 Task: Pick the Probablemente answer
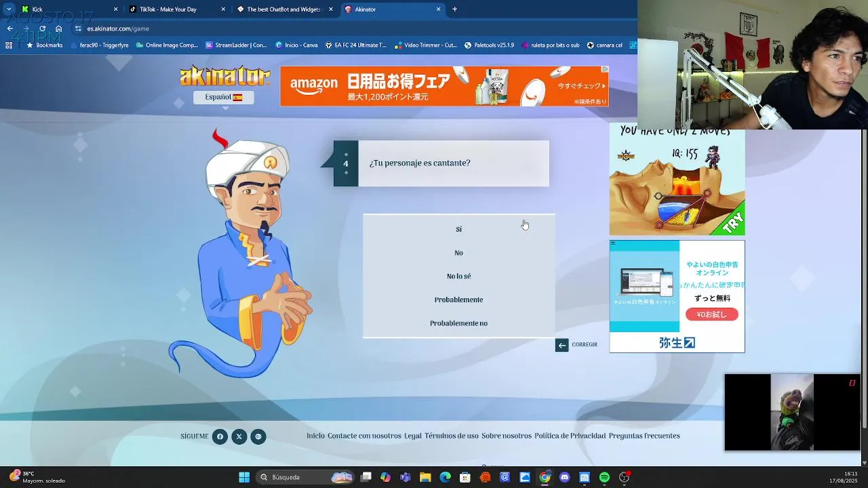point(458,300)
